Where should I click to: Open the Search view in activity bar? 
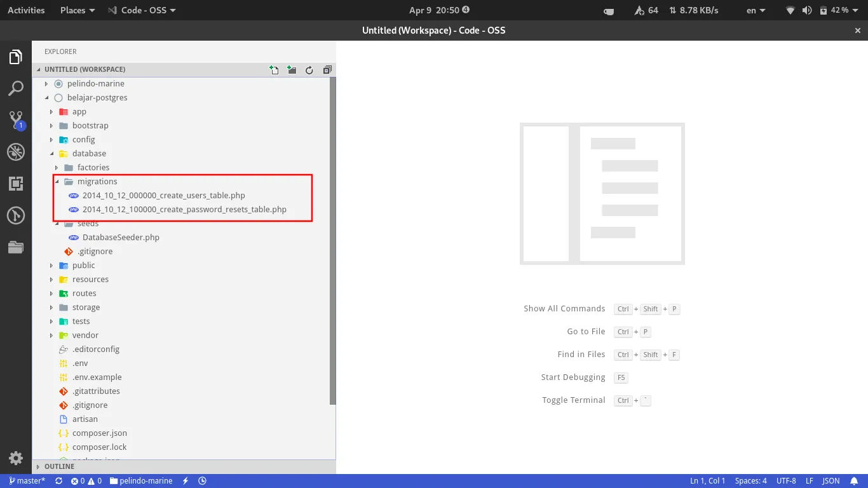coord(16,88)
